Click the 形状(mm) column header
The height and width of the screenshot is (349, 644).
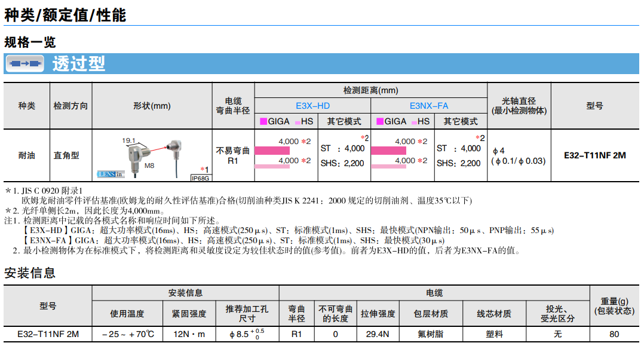pyautogui.click(x=152, y=106)
